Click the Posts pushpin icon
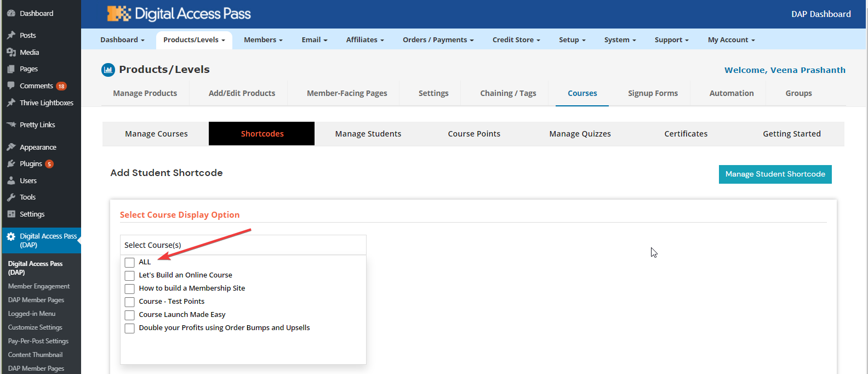Image resolution: width=868 pixels, height=374 pixels. (x=11, y=35)
